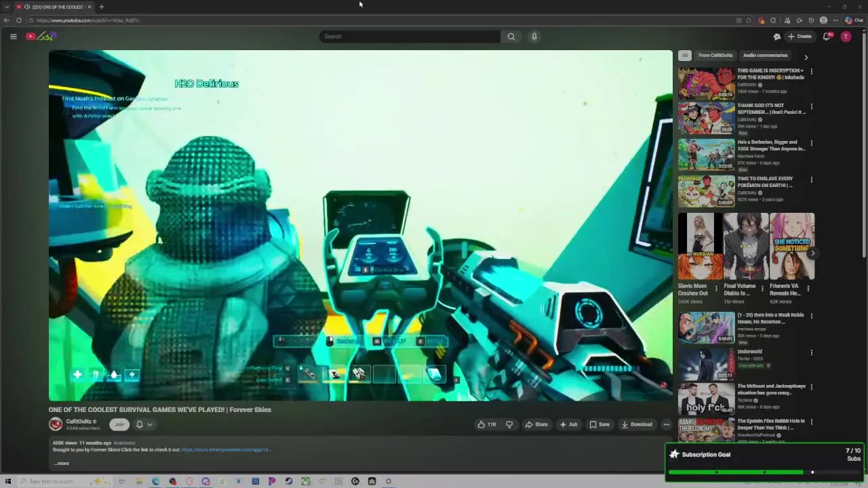This screenshot has height=488, width=868.
Task: Expand the description with ...more
Action: click(x=62, y=464)
